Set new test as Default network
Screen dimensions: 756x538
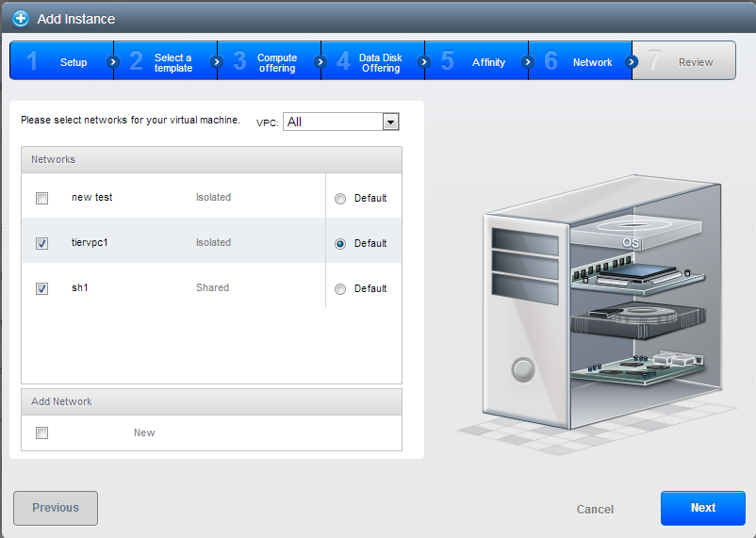(340, 199)
